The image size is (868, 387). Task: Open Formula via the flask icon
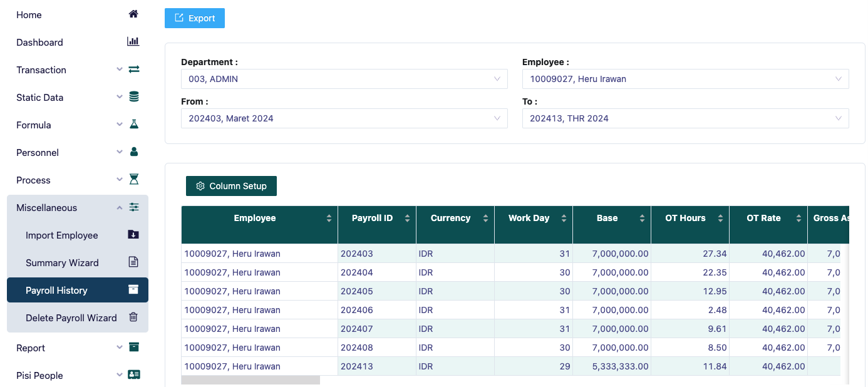tap(133, 124)
